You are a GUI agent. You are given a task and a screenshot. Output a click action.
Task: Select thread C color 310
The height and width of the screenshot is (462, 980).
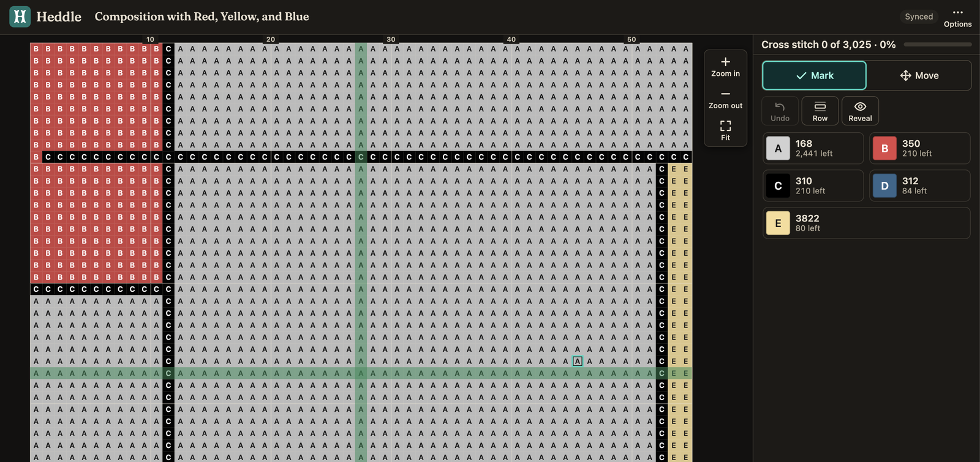coord(813,185)
